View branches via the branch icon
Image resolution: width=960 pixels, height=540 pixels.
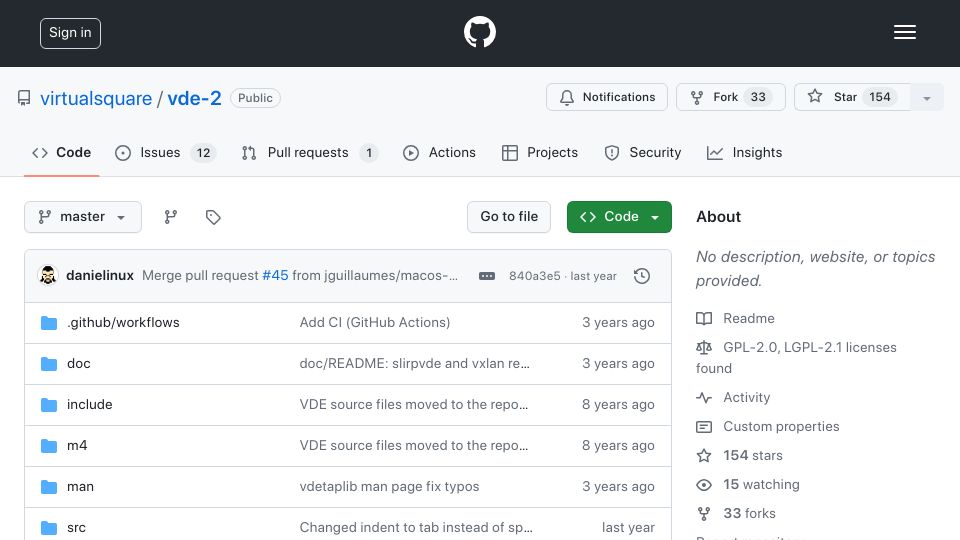171,217
